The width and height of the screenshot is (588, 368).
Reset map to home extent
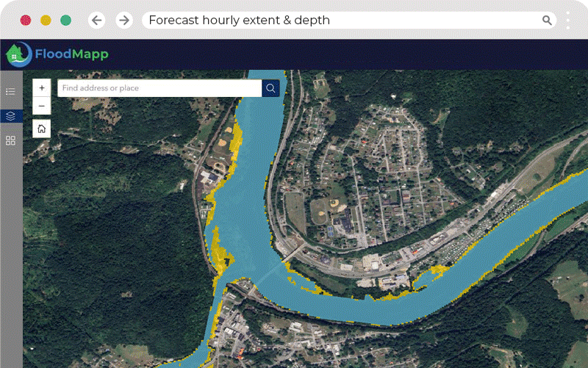click(x=42, y=129)
